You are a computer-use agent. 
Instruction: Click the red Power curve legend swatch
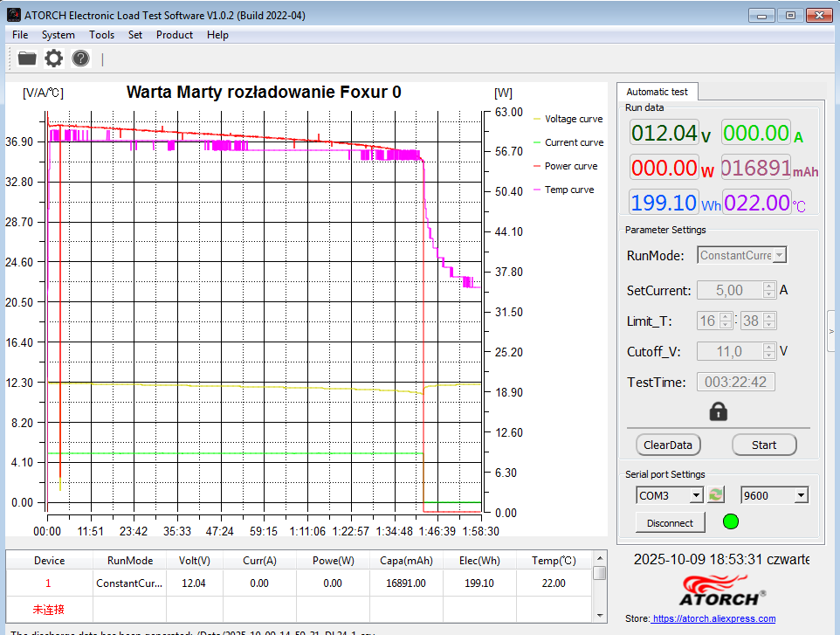pos(537,166)
